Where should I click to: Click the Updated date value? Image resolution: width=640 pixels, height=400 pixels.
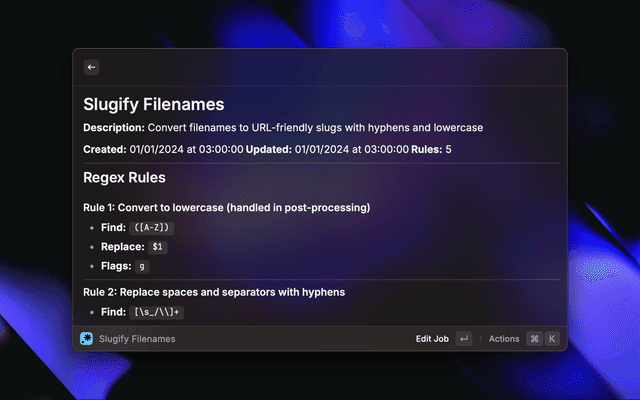point(351,149)
